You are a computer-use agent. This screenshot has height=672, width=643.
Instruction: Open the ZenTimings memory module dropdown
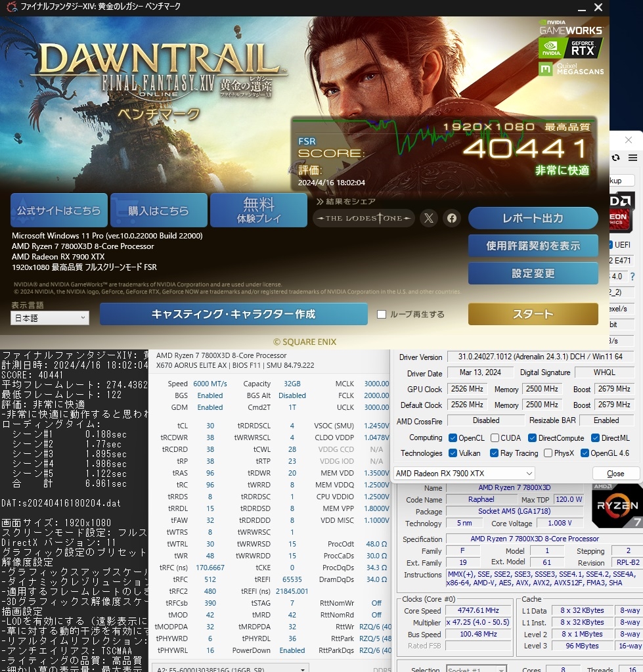pyautogui.click(x=231, y=669)
